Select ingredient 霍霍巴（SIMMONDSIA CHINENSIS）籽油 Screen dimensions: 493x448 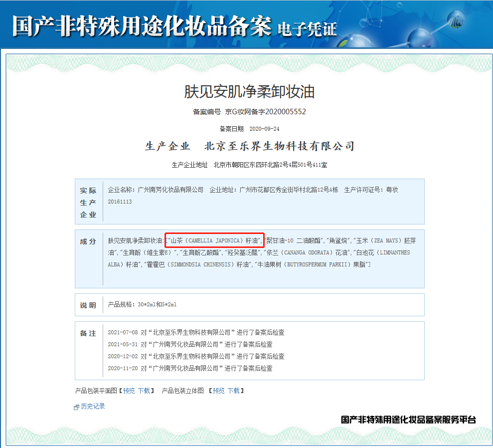[198, 264]
